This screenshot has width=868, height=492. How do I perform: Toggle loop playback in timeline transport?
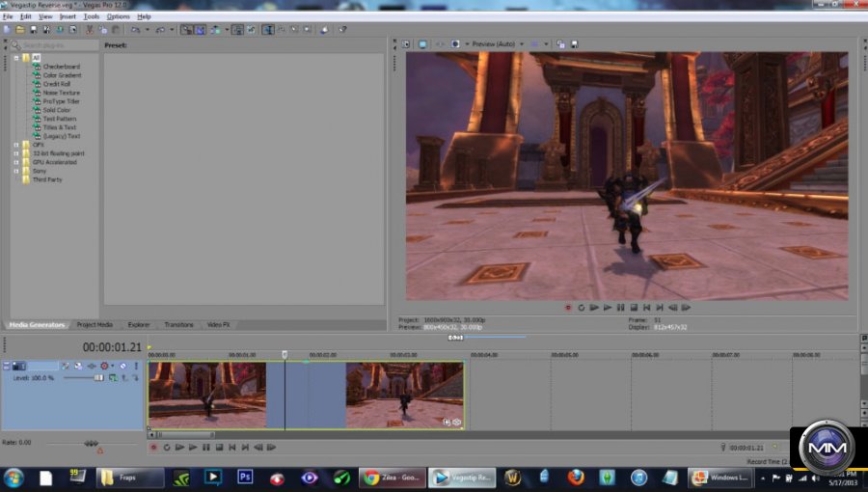coord(166,447)
